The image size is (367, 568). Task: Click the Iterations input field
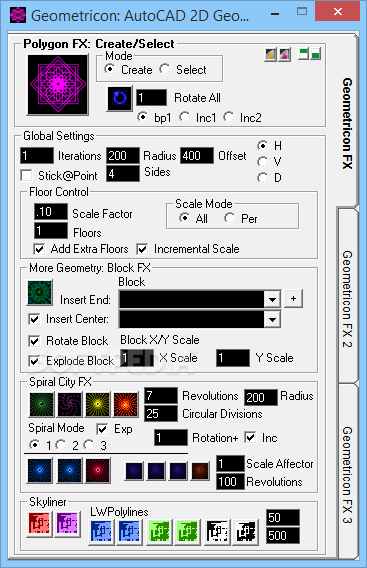pos(37,156)
